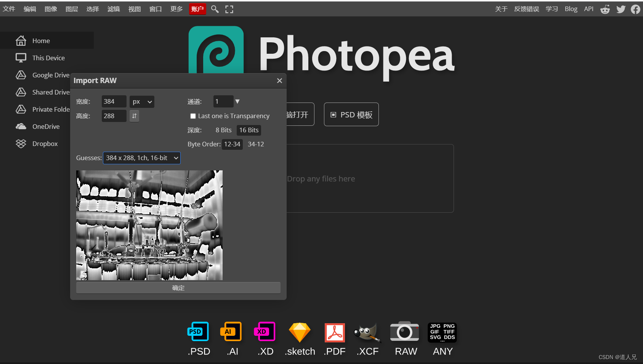643x364 pixels.
Task: Click the .sketch diamond icon
Action: coord(300,332)
